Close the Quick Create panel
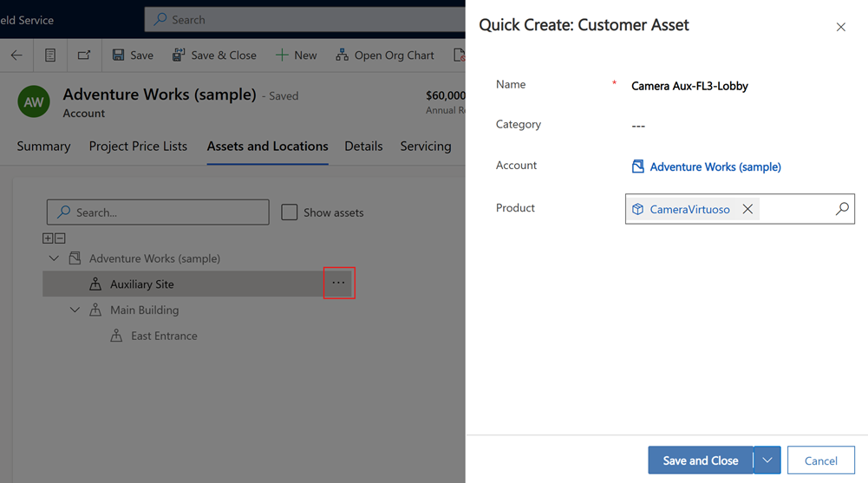868x483 pixels. (x=841, y=27)
